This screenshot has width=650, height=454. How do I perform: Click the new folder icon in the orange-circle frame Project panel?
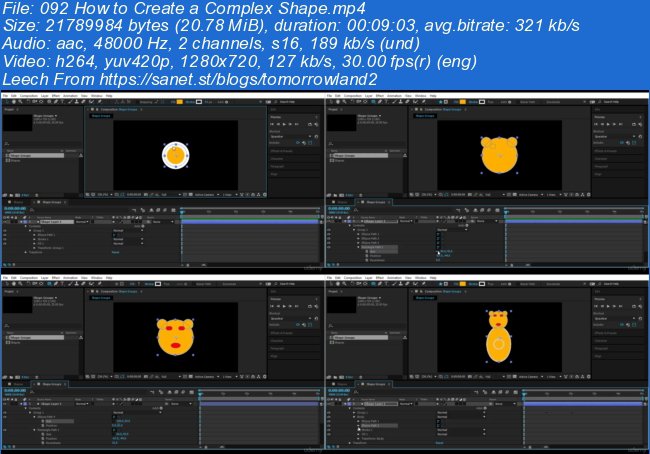tap(11, 195)
